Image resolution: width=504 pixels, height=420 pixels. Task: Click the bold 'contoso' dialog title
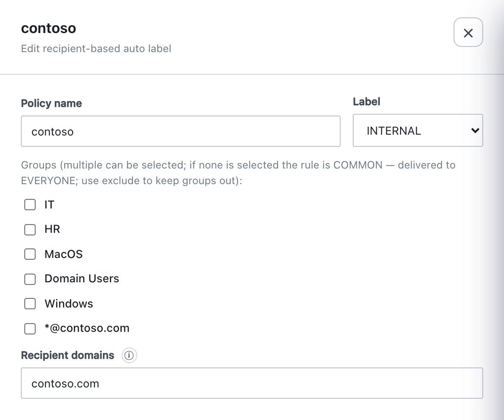coord(49,28)
